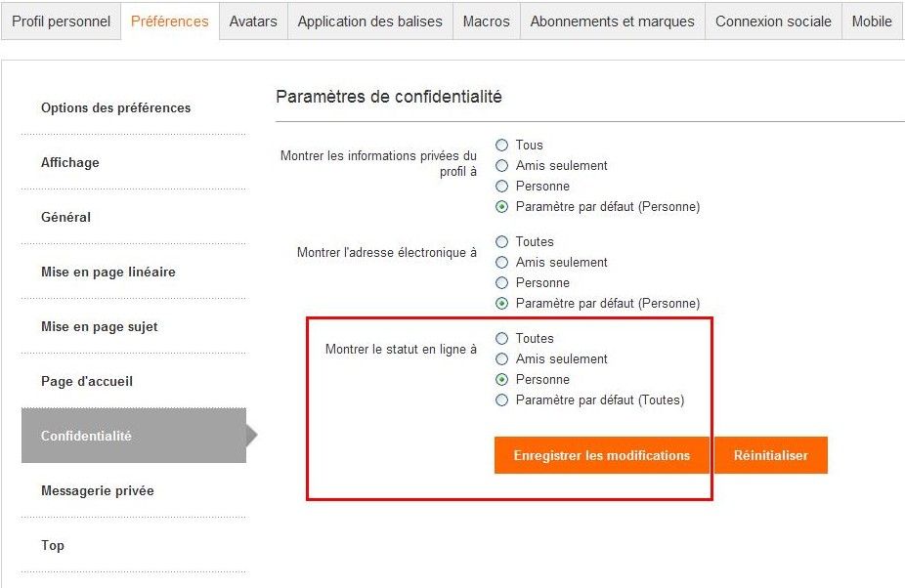Switch to the 'Avatars' tab
The height and width of the screenshot is (588, 905).
coord(252,21)
